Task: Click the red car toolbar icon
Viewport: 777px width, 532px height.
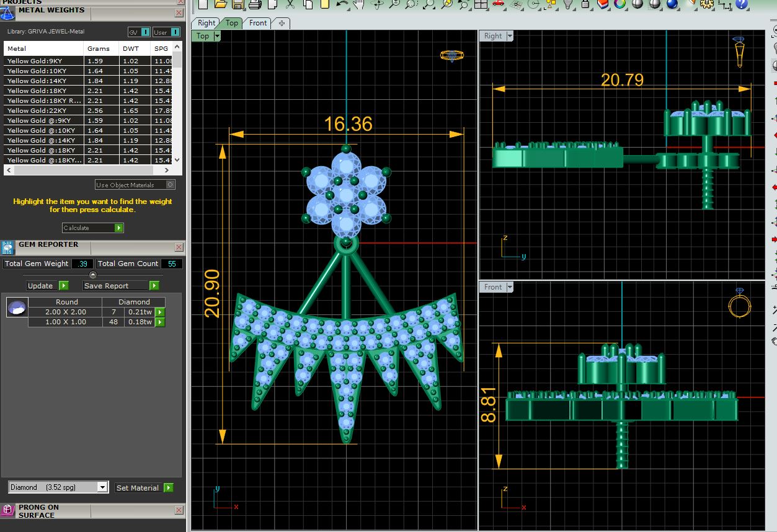Action: [499, 4]
